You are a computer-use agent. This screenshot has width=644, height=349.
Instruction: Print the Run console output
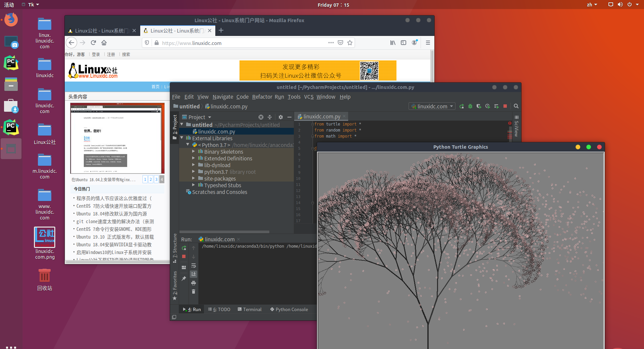(x=194, y=283)
